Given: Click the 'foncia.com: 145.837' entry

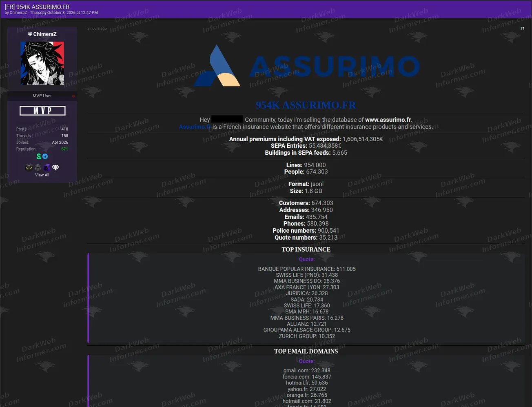Looking at the screenshot, I should [307, 377].
